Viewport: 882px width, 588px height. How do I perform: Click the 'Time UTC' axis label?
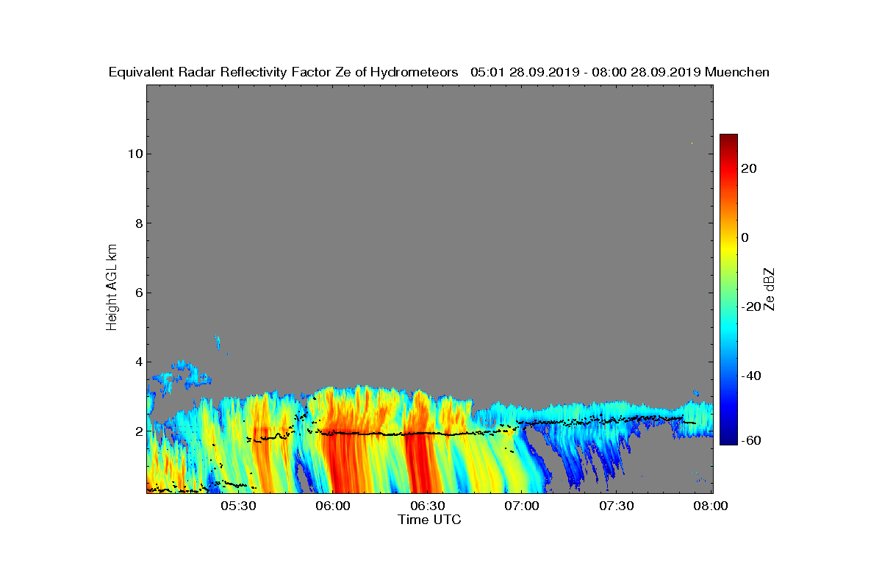pyautogui.click(x=429, y=520)
